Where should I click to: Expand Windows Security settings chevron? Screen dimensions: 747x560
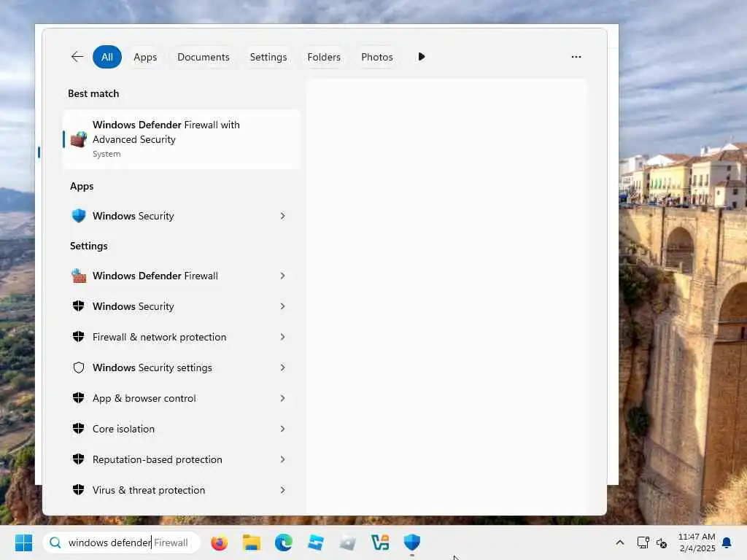tap(282, 367)
